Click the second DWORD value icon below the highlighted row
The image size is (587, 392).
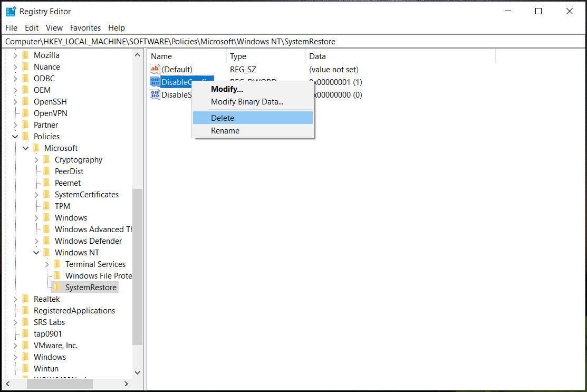[x=155, y=94]
